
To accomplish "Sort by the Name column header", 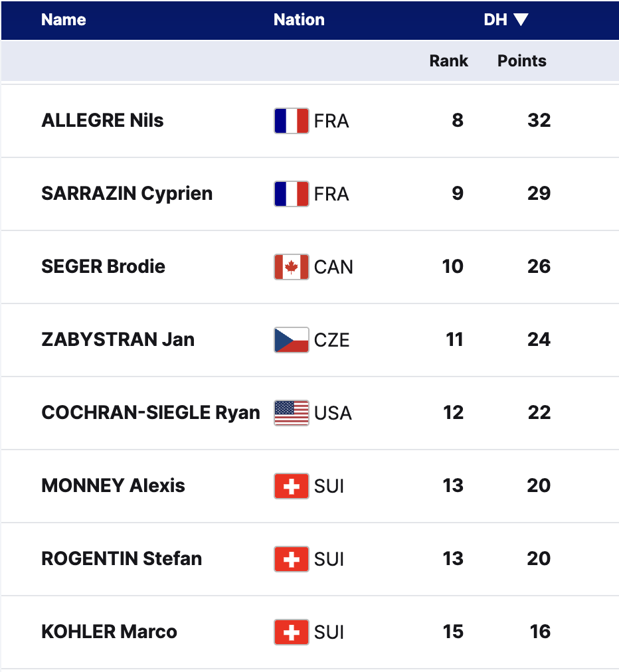I will [x=63, y=20].
